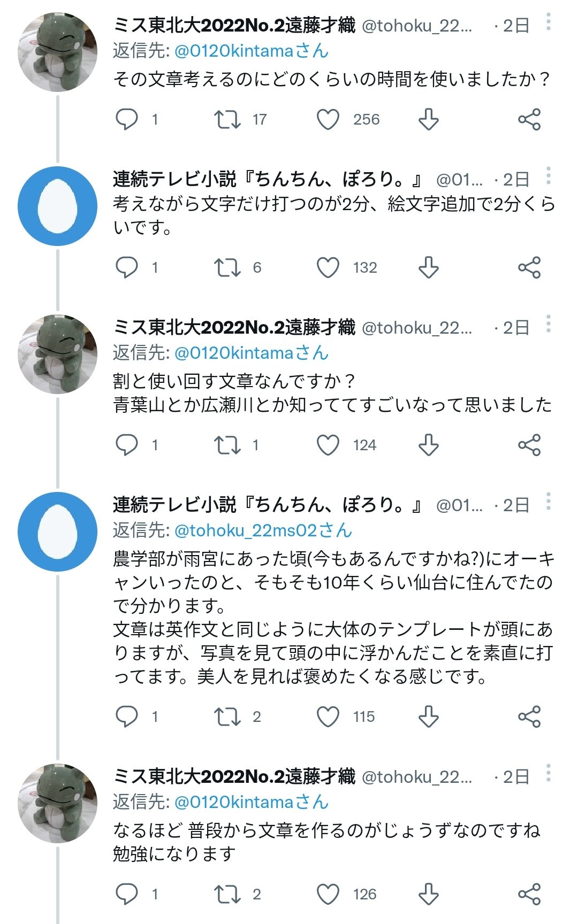Share the tweet mentioning 青葉山 and 広瀬川
The height and width of the screenshot is (924, 578).
click(529, 445)
